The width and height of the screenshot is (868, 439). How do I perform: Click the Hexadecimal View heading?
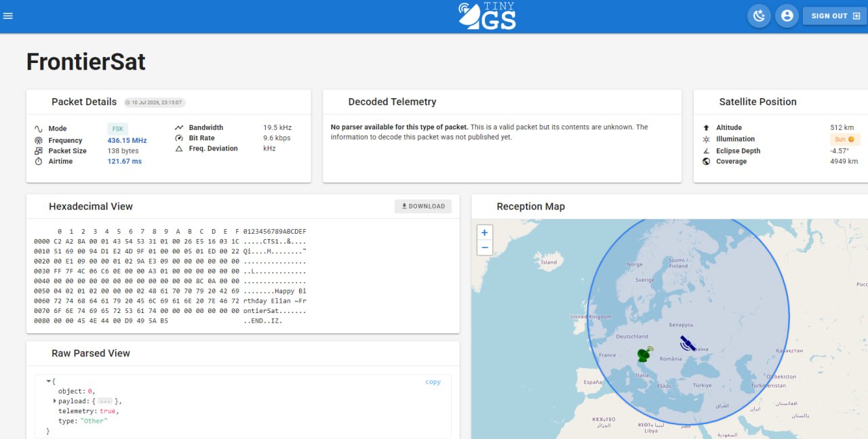pos(91,207)
